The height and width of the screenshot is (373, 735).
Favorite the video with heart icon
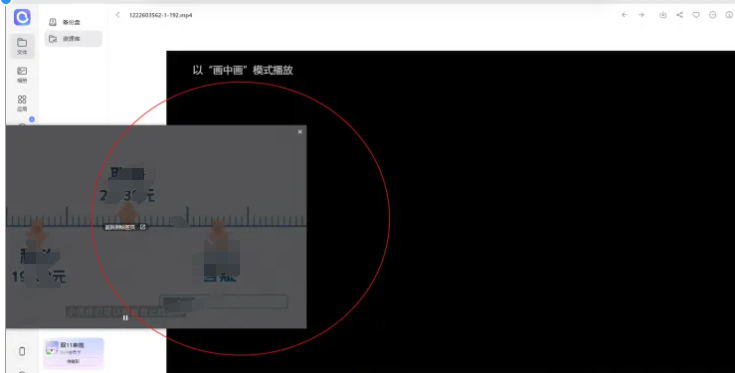[x=696, y=15]
